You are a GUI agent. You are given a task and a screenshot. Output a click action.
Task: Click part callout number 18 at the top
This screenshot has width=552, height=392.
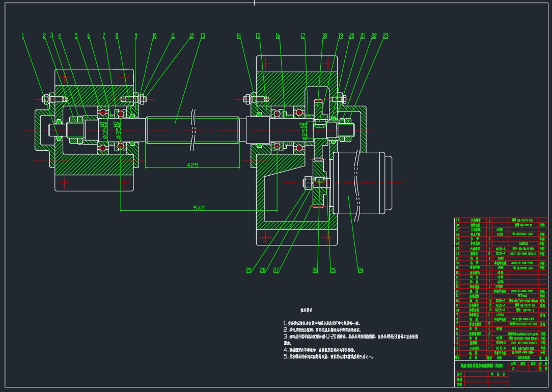point(324,36)
